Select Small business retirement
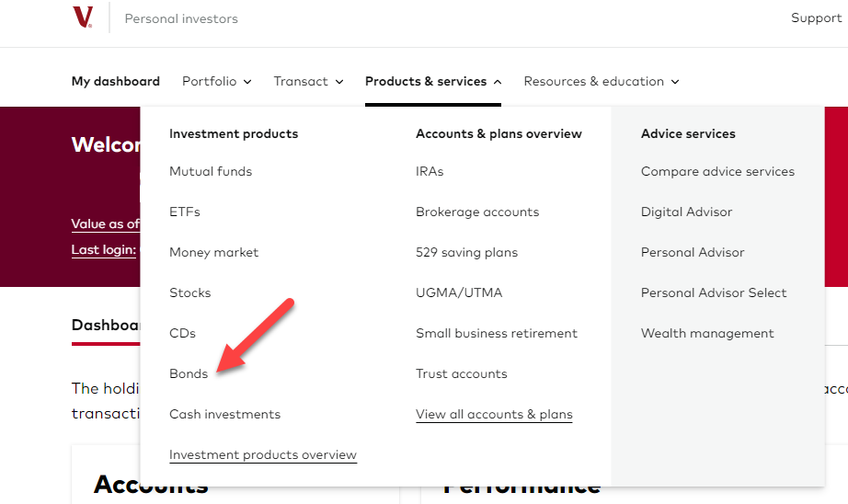 (496, 334)
